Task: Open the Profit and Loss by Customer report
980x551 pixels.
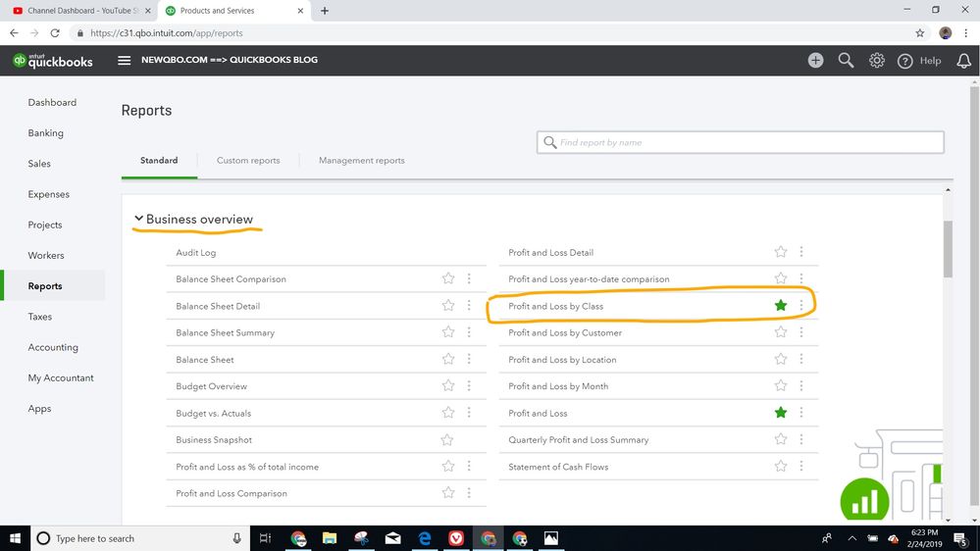Action: [x=565, y=333]
